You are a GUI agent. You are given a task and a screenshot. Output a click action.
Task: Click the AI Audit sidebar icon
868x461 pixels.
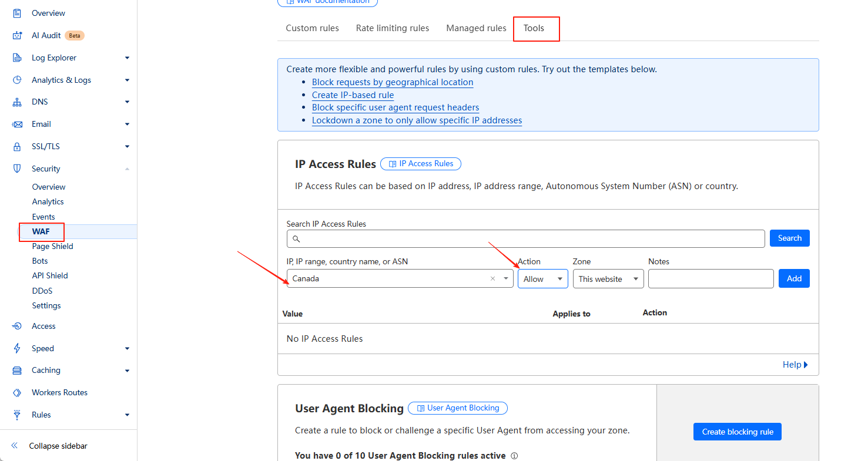17,35
